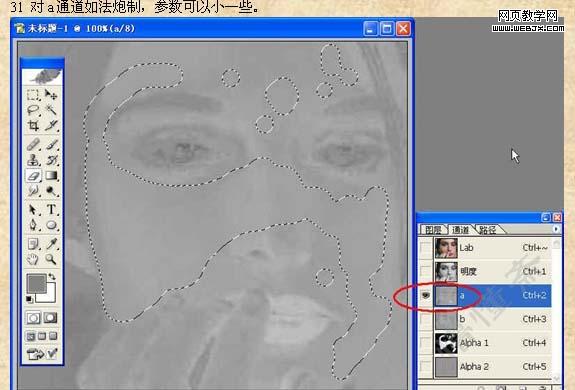Switch to the 通道 (Channels) tab
Viewport: 575px width, 390px height.
click(x=461, y=229)
